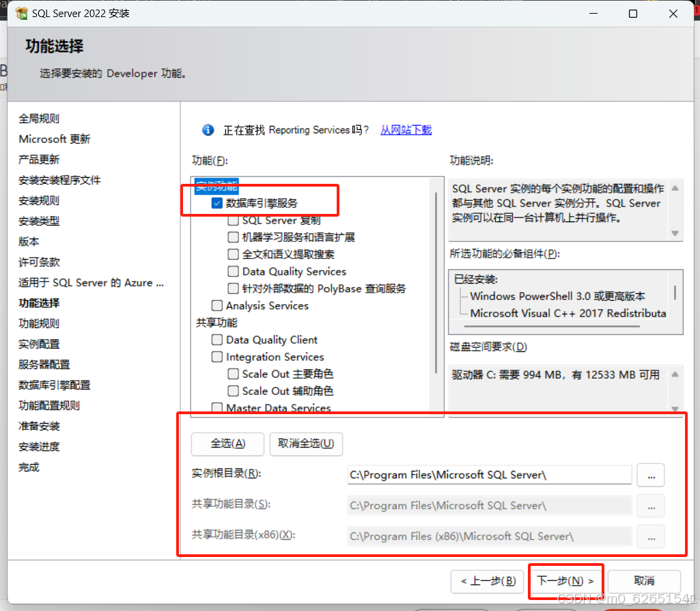Image resolution: width=700 pixels, height=611 pixels.
Task: Click the 共享功能目录(x86) path field
Action: pos(489,537)
